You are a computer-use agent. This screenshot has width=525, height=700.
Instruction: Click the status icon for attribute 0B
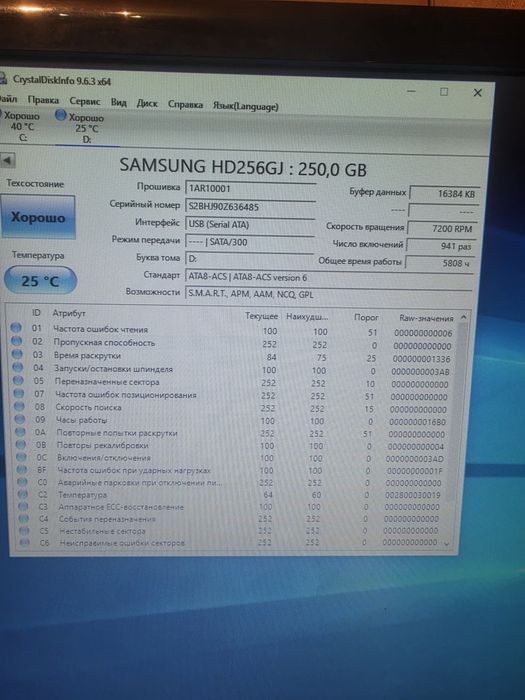pyautogui.click(x=21, y=445)
